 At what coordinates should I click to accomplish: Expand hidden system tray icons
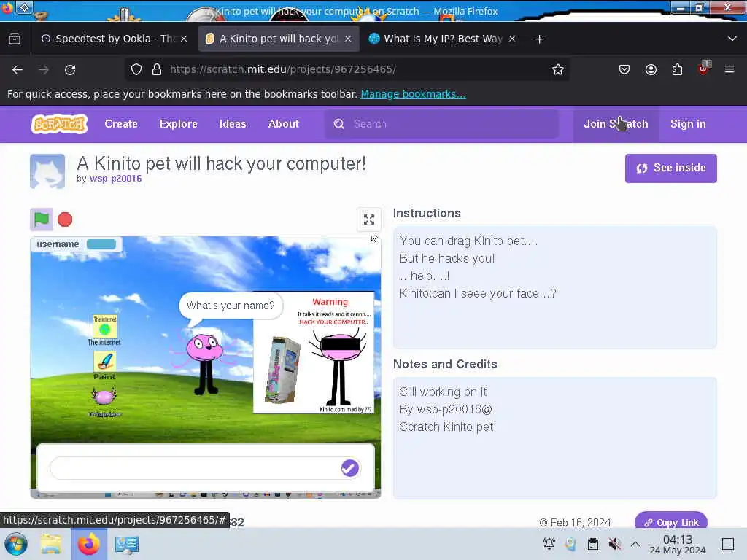coord(635,544)
